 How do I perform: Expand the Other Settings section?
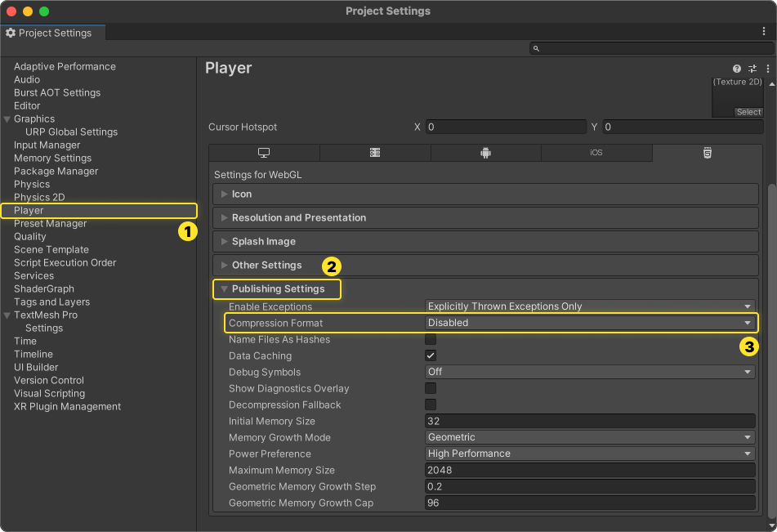485,266
